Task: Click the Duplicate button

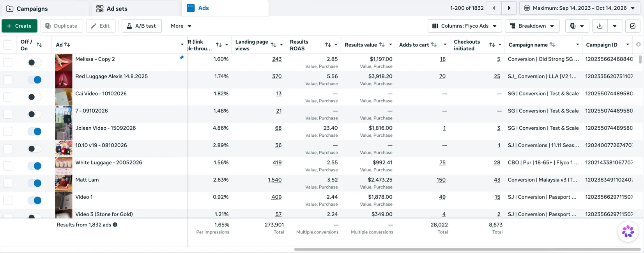Action: coord(62,26)
